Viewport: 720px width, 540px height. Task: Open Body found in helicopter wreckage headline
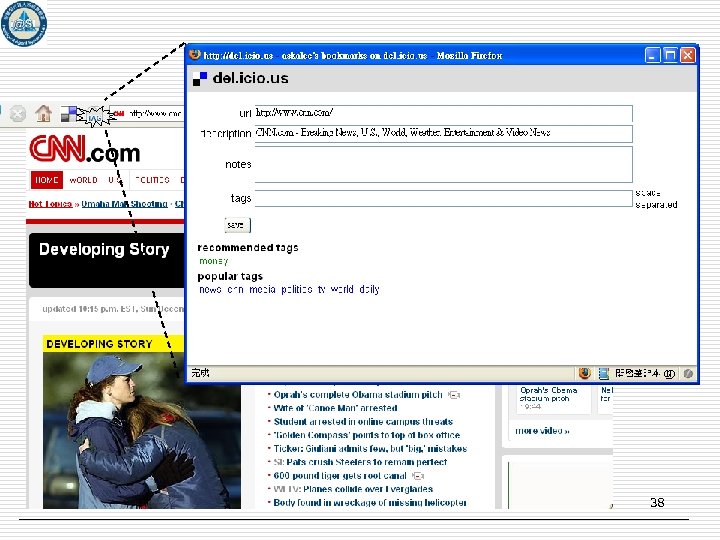[x=370, y=503]
